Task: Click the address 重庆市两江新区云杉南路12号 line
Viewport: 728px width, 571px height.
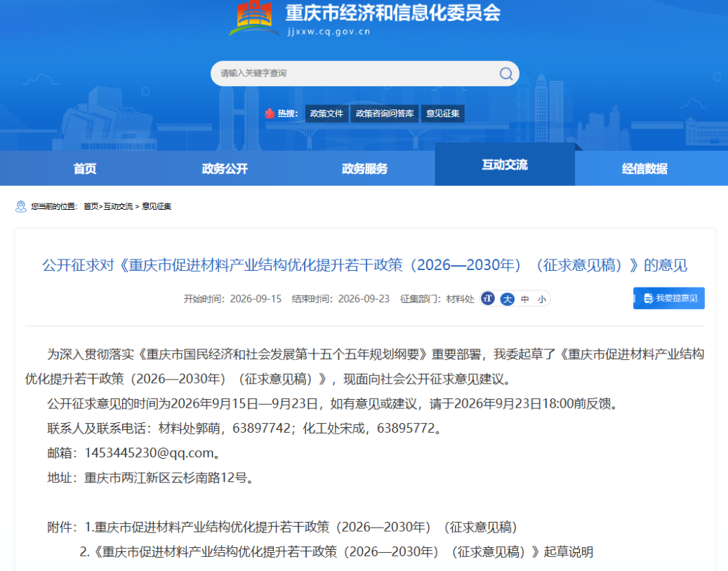Action: [x=151, y=478]
